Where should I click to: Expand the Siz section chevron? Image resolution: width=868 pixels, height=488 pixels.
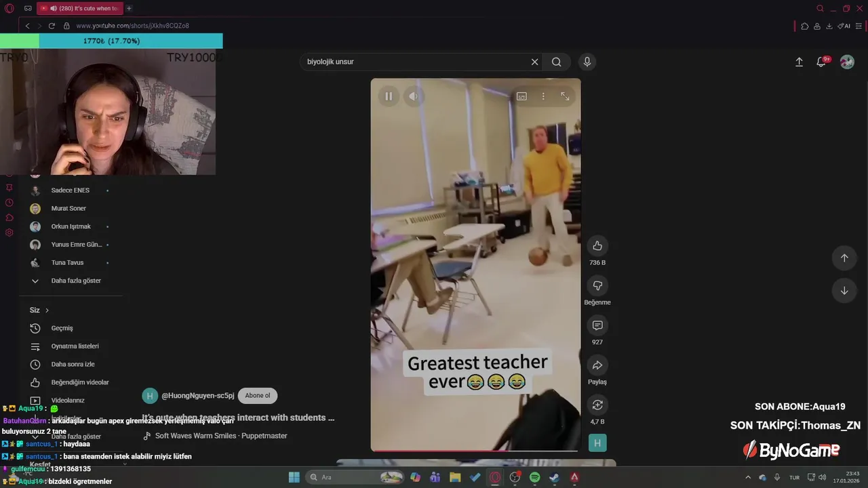[47, 310]
